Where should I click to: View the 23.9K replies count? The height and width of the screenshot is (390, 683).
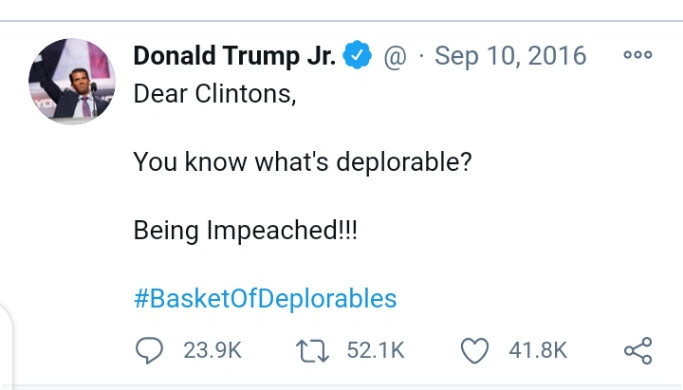coord(212,350)
